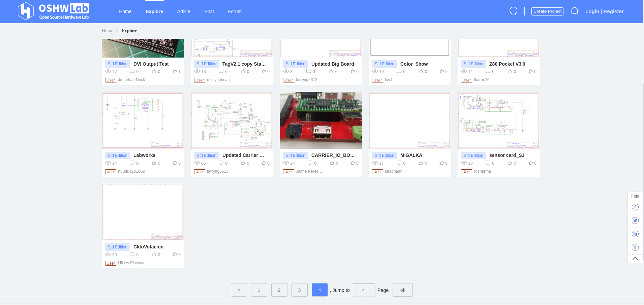Select the Explore nav tab
Image resolution: width=644 pixels, height=305 pixels.
[154, 11]
